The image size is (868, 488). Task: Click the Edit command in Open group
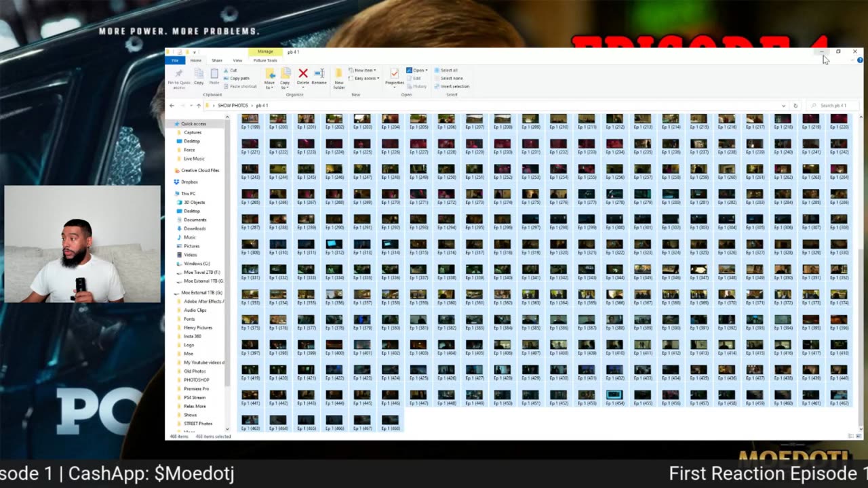[x=414, y=78]
